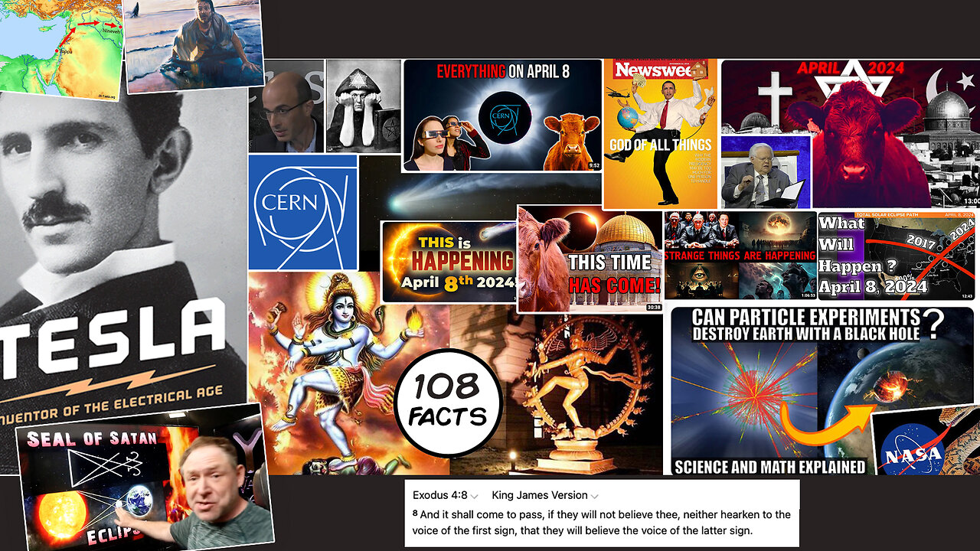980x551 pixels.
Task: Click the Newsweek 'God of All Things' cover
Action: [x=661, y=134]
